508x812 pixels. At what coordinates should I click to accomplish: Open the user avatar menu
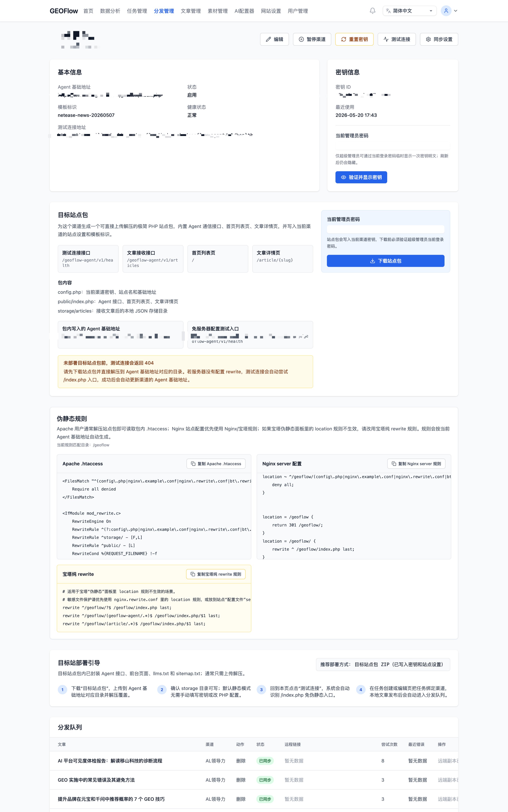(446, 11)
